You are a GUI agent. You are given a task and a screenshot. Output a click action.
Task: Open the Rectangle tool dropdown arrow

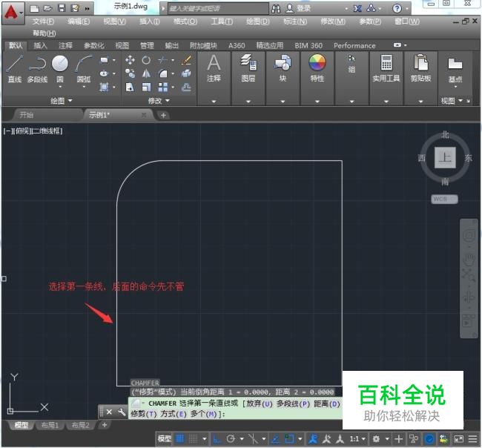pos(114,60)
